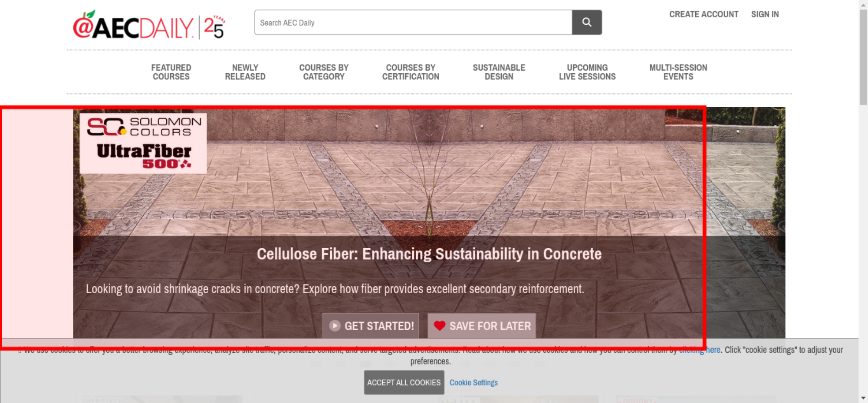Go to Newly Released courses
868x403 pixels.
[x=245, y=72]
